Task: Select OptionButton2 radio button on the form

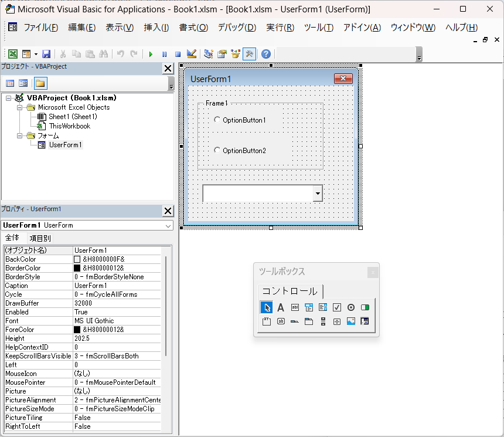Action: [x=217, y=150]
